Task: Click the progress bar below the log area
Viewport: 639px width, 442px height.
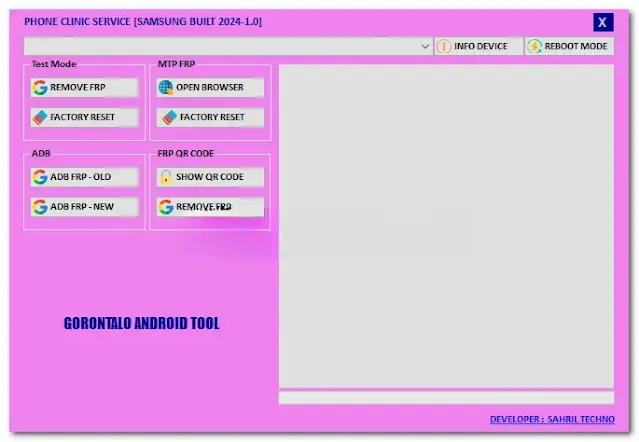Action: click(x=446, y=398)
